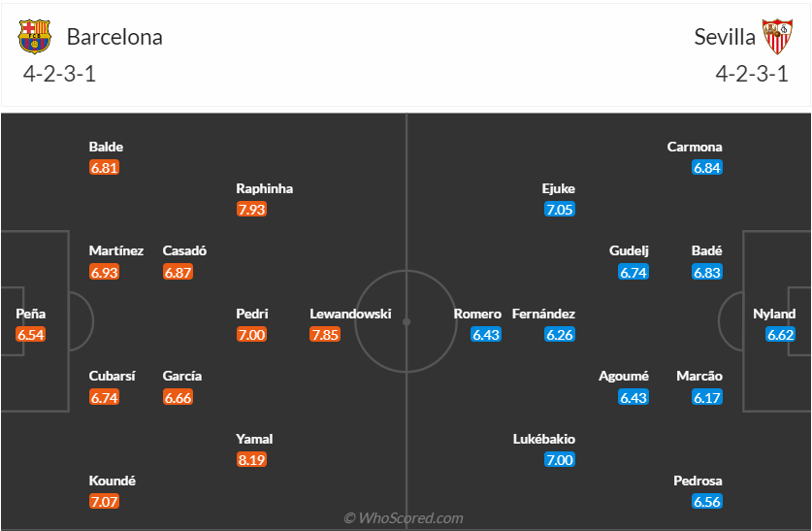The width and height of the screenshot is (812, 531).
Task: Select Yamal's 8.19 rating badge
Action: point(251,460)
